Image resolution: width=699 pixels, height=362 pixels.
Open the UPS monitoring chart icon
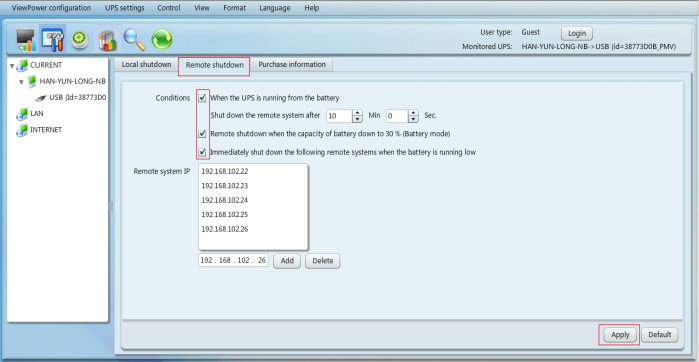click(26, 40)
